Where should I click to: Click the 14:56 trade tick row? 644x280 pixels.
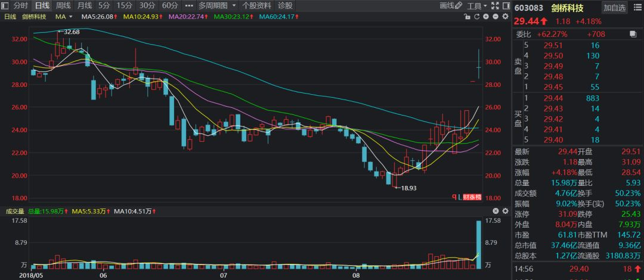pos(578,270)
